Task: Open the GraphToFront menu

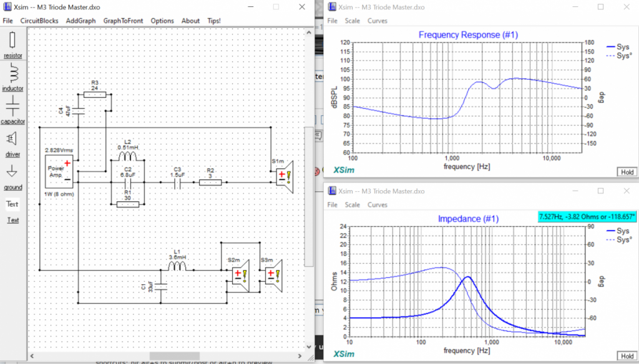Action: click(x=123, y=21)
